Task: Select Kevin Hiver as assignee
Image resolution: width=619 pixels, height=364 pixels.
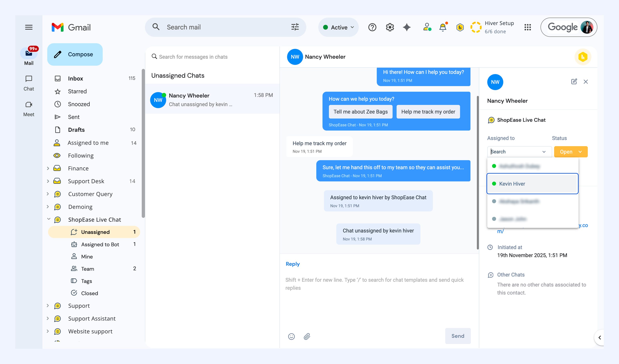Action: (532, 184)
